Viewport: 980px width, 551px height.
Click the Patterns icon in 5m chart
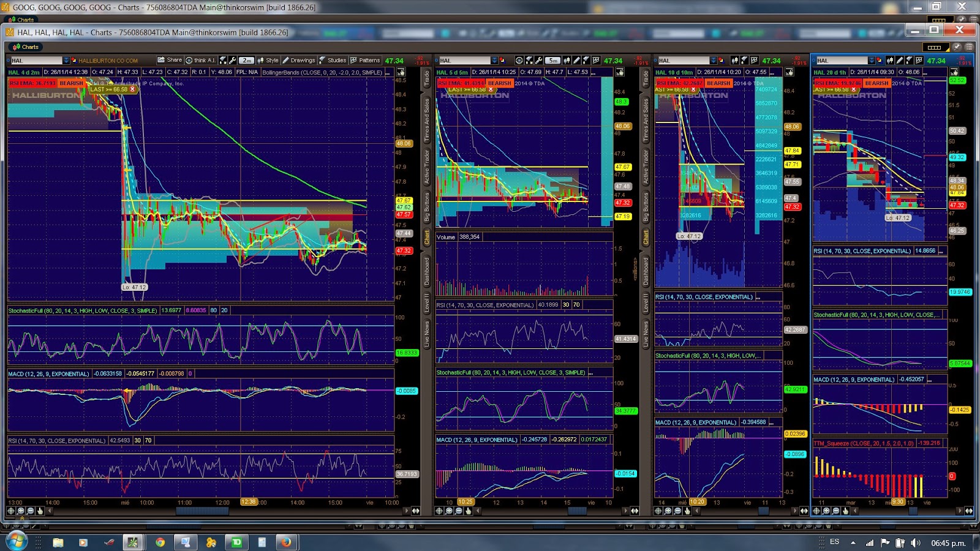[596, 61]
